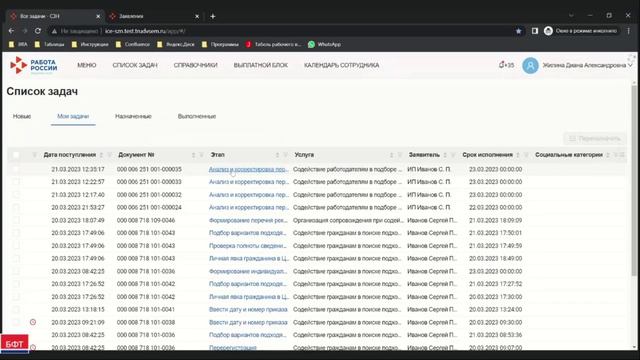Tick checkbox for row dated 20.03.2023 18:49:00 deadline
640x360 pixels.
(x=16, y=258)
